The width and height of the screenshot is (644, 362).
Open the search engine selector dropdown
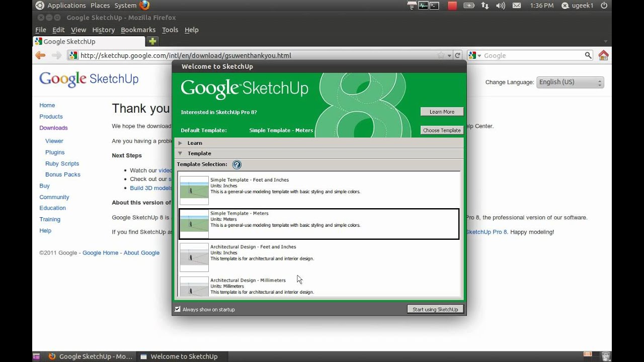(x=475, y=55)
